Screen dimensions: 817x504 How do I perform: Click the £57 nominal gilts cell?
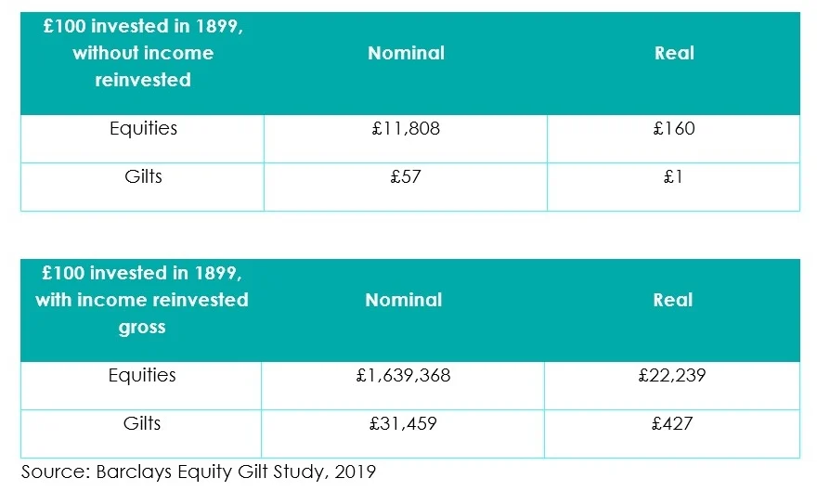(406, 176)
